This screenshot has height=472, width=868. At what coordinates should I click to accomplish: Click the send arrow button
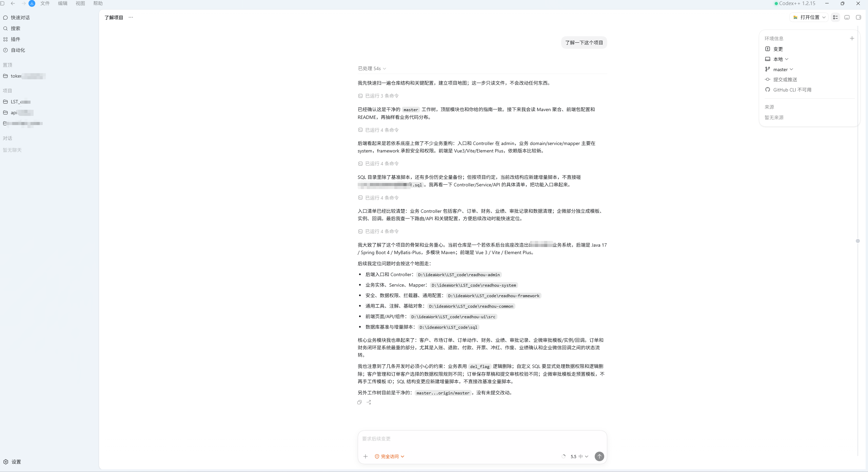[599, 456]
